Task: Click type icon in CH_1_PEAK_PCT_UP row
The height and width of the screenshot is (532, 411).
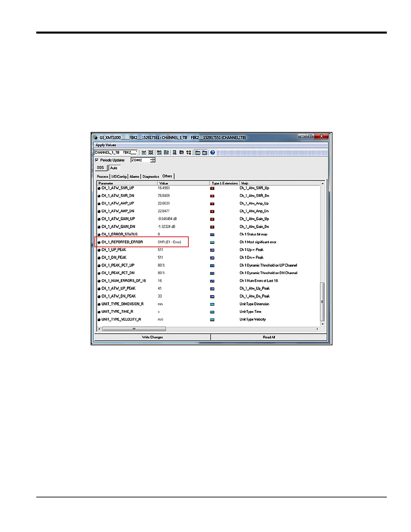Action: (x=212, y=266)
